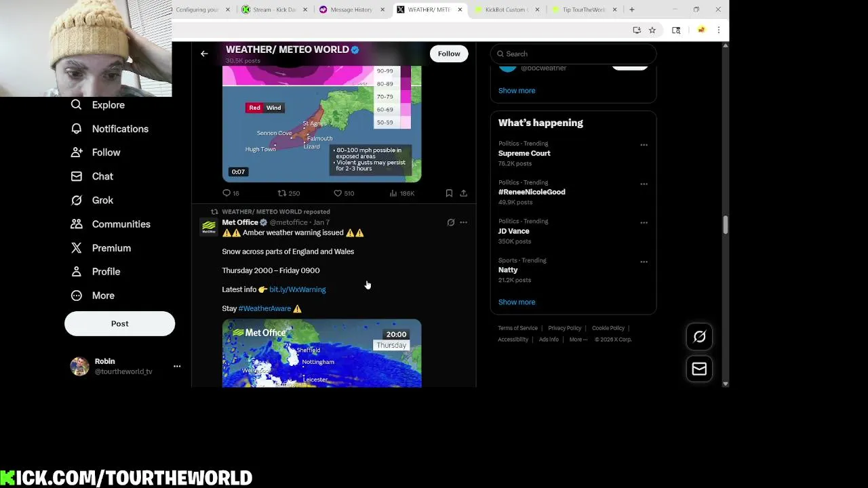Bookmark this page with the star icon
This screenshot has height=488, width=868.
652,30
